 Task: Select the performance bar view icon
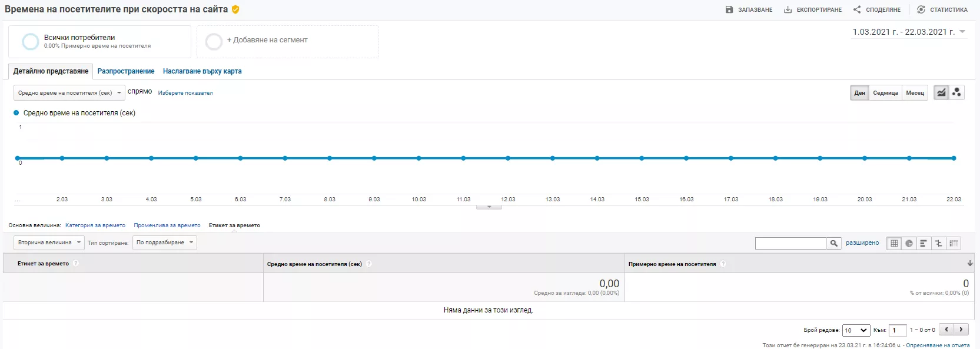pyautogui.click(x=923, y=243)
